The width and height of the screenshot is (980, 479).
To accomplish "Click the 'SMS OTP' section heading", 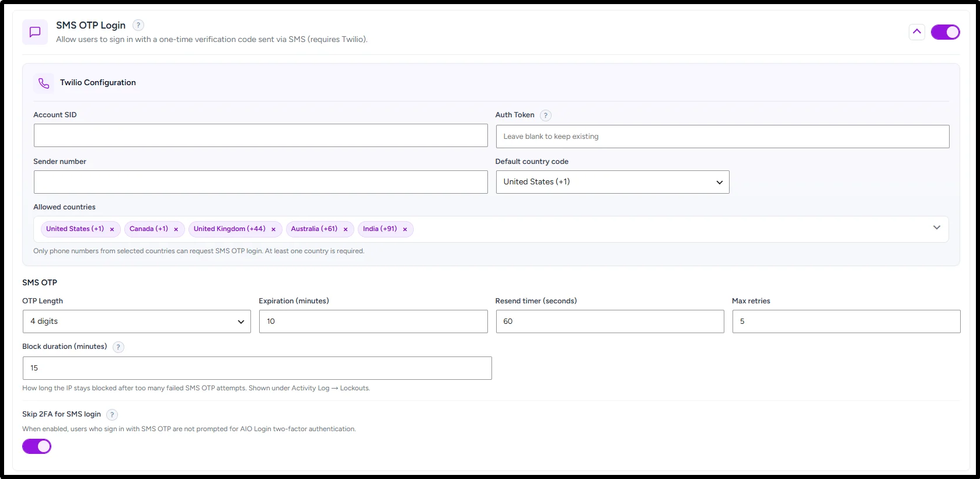I will pyautogui.click(x=40, y=282).
